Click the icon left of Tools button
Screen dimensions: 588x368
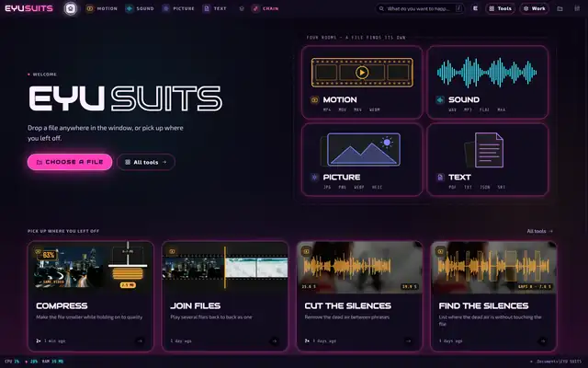tap(475, 8)
